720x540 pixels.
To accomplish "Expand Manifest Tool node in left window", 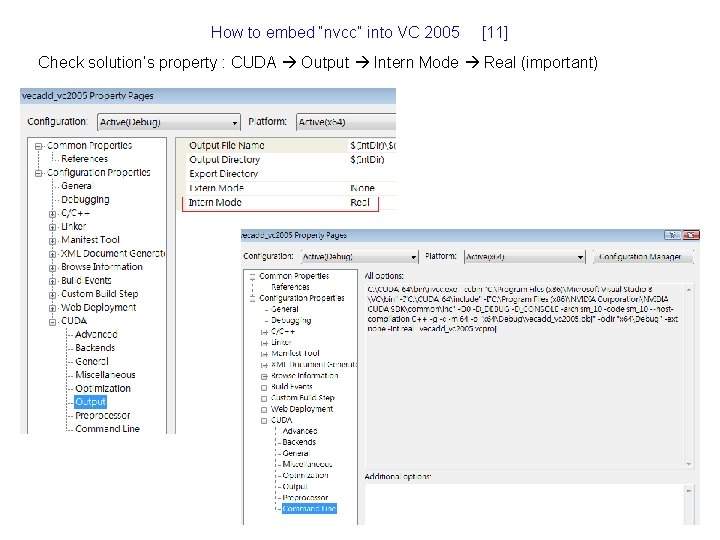I will pos(52,241).
